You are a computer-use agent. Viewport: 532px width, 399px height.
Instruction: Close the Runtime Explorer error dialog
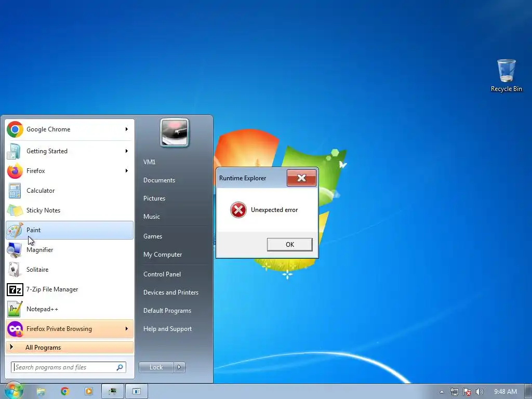coord(302,178)
